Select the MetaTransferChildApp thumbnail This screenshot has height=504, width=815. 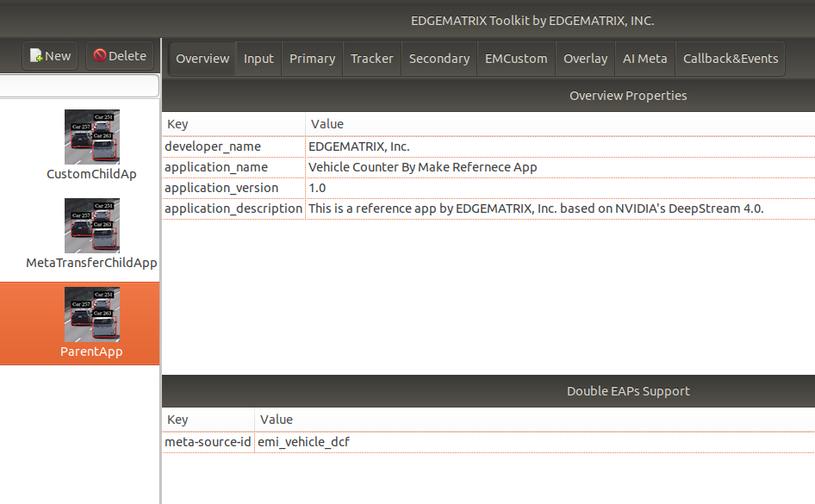coord(92,226)
